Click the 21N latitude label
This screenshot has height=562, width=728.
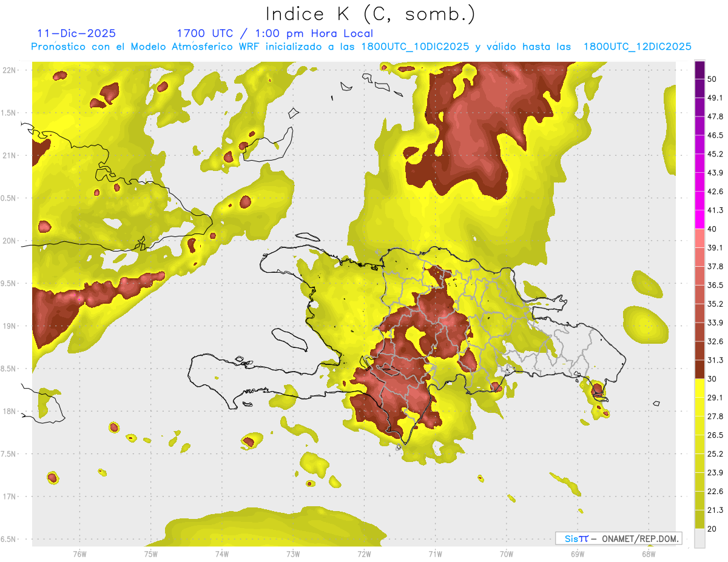tap(10, 155)
